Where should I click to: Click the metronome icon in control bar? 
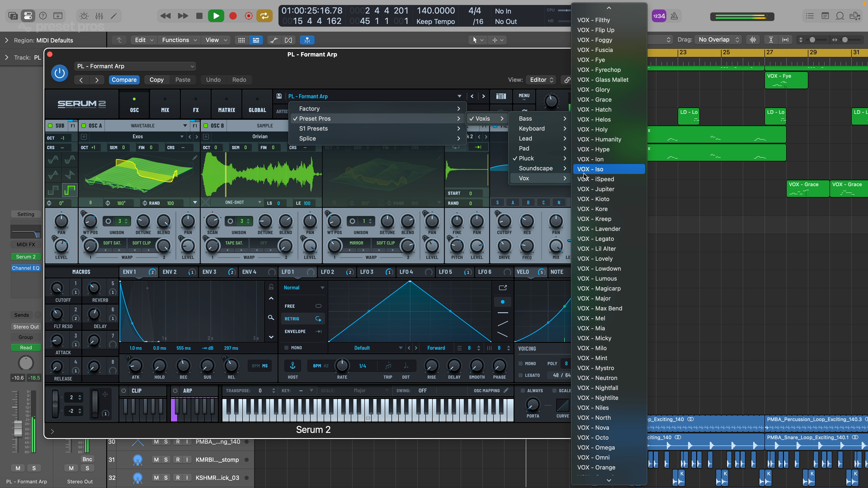pyautogui.click(x=674, y=16)
